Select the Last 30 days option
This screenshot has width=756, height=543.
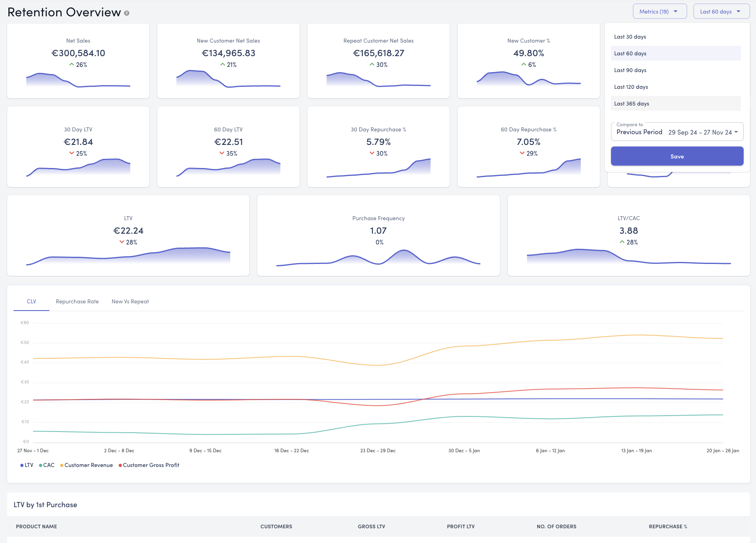pos(630,37)
